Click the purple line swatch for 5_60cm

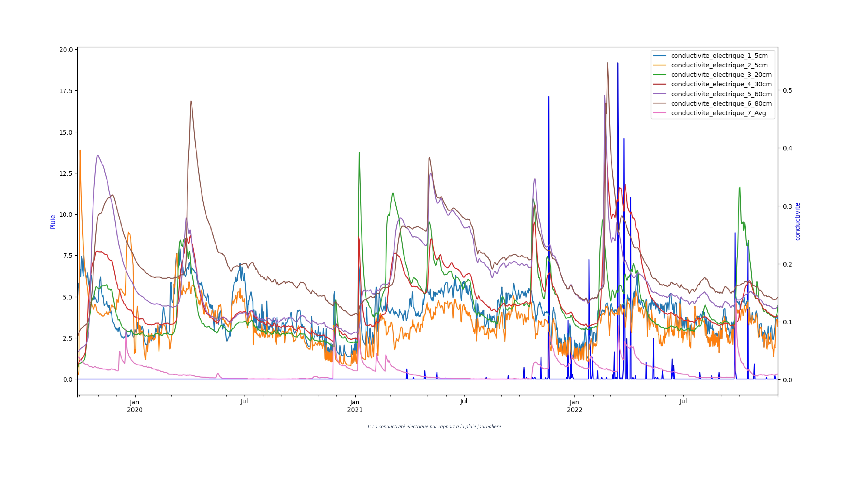pyautogui.click(x=659, y=94)
